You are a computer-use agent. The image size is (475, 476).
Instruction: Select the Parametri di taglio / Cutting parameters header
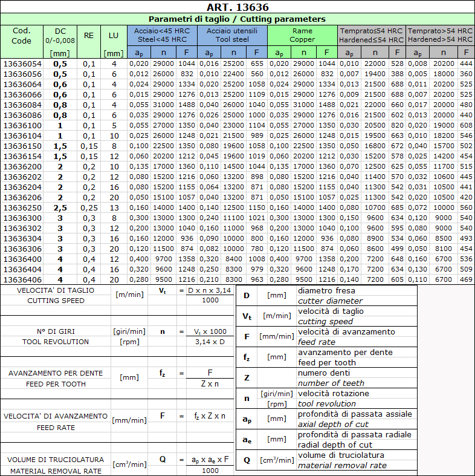pyautogui.click(x=237, y=19)
